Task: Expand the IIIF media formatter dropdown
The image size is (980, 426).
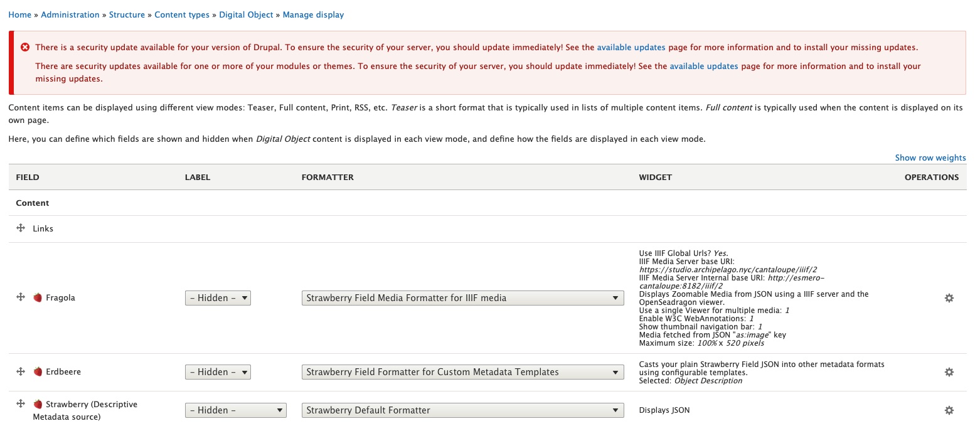Action: pyautogui.click(x=462, y=298)
